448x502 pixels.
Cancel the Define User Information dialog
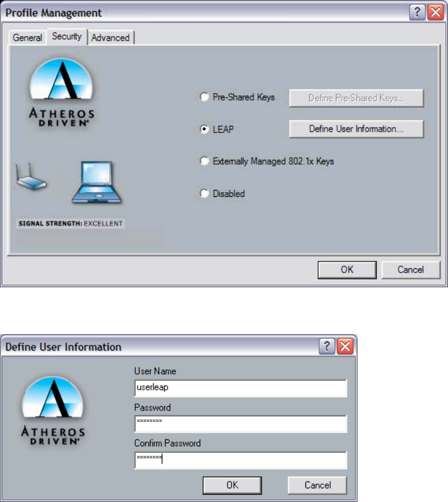pos(318,485)
